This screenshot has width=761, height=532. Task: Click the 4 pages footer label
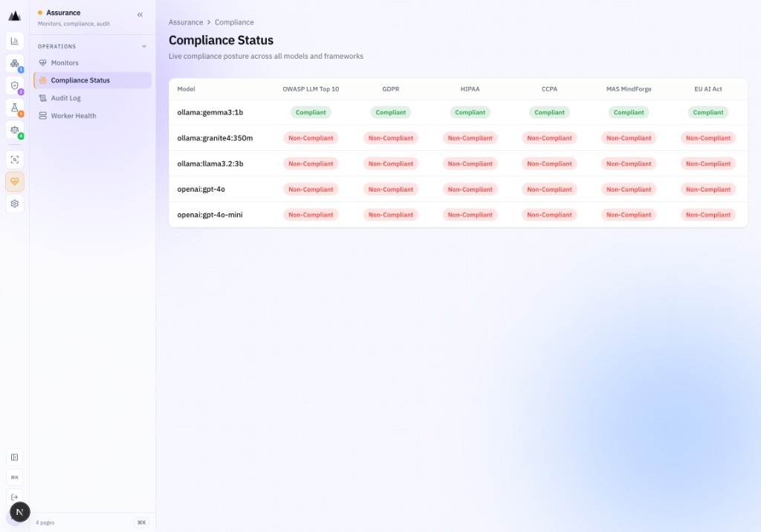[x=45, y=523]
